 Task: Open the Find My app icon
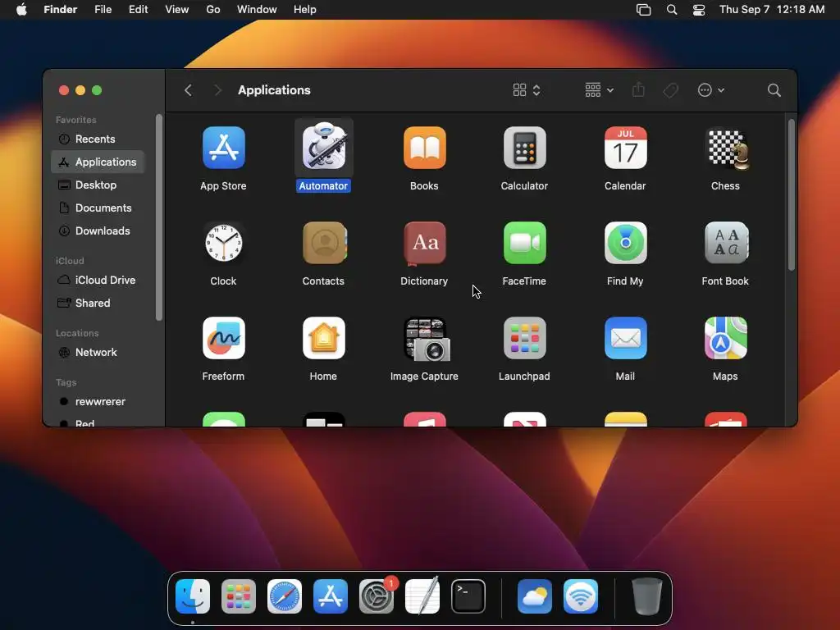pyautogui.click(x=625, y=243)
